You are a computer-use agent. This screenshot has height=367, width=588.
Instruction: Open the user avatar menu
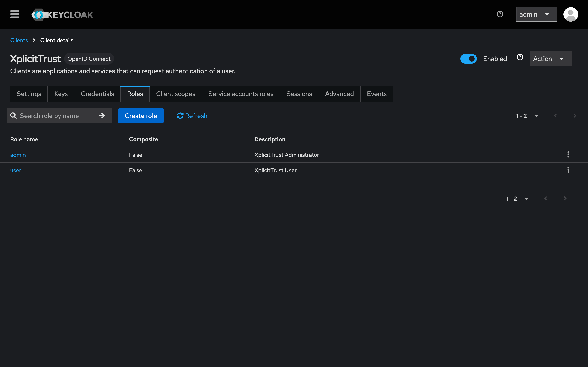click(570, 14)
